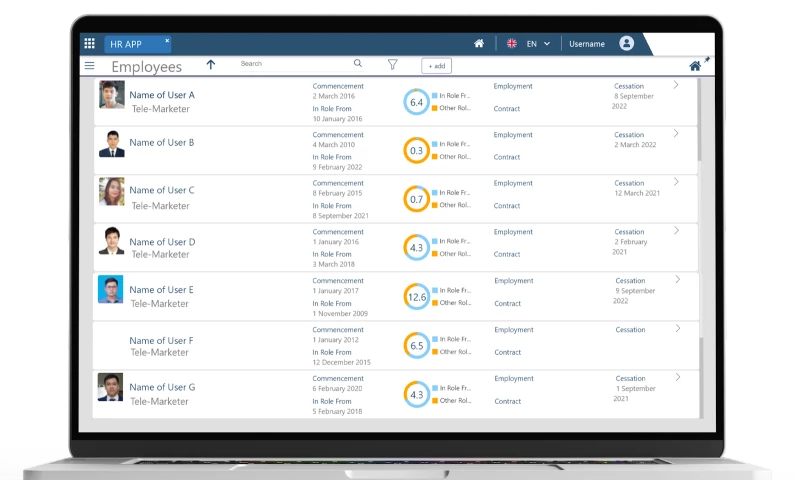This screenshot has height=480, width=800.
Task: Click cessation date 2 March 2022
Action: 635,144
